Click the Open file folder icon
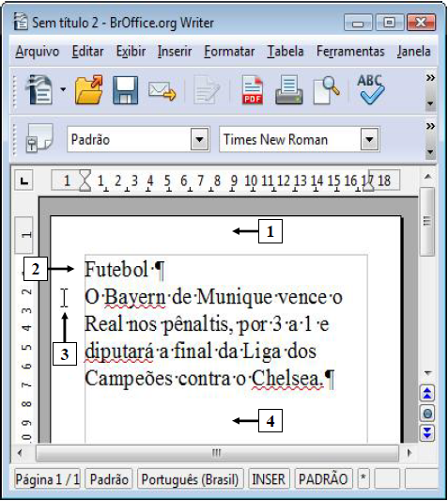Viewport: 448px width, 501px height. tap(89, 90)
